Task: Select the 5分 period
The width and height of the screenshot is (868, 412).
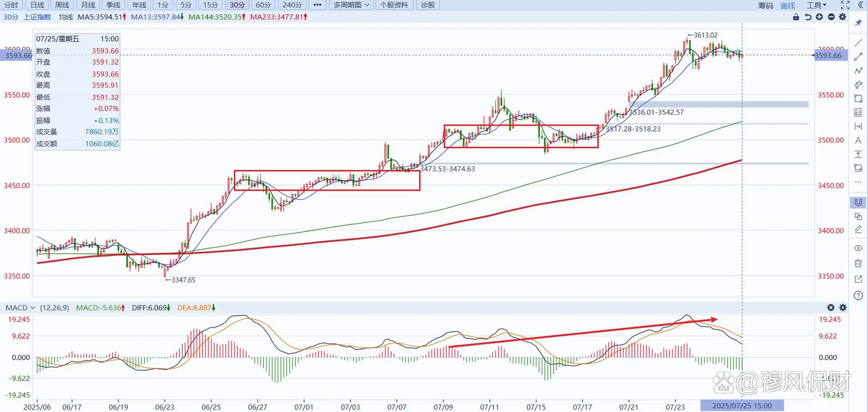Action: click(186, 5)
